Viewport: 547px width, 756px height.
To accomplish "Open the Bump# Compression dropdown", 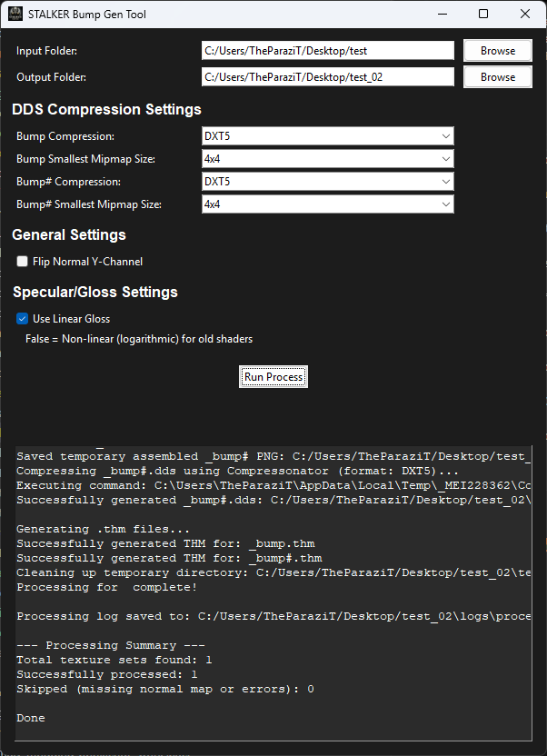I will click(x=327, y=182).
